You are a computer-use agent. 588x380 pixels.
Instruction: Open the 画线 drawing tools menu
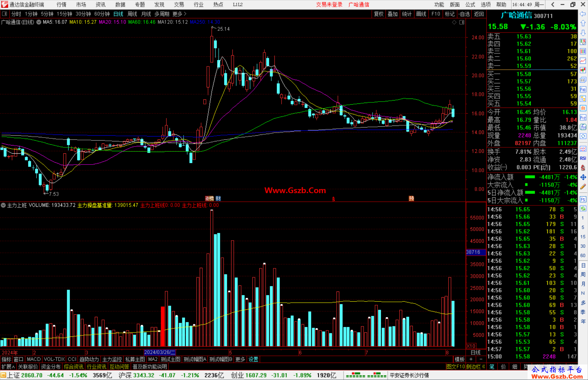pyautogui.click(x=421, y=14)
